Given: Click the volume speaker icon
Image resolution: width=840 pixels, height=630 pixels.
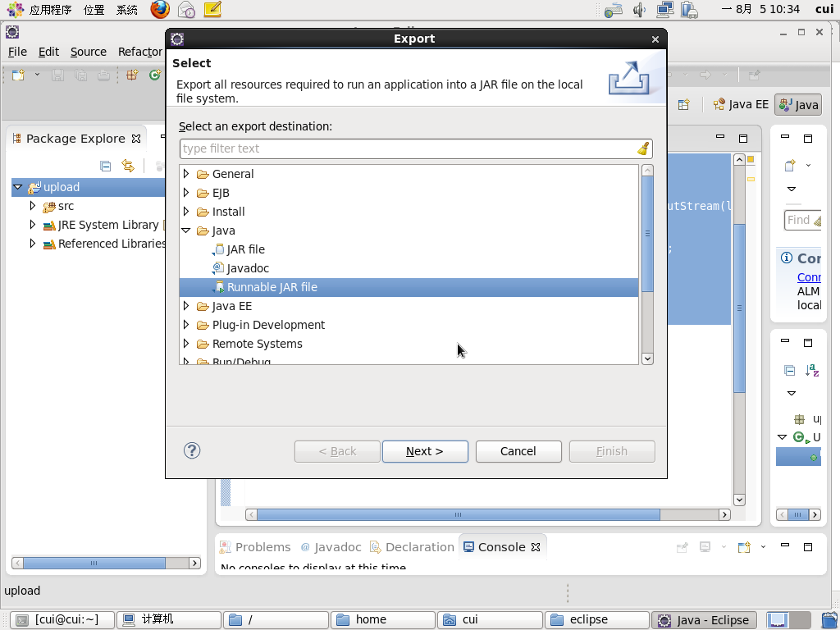Looking at the screenshot, I should [640, 10].
